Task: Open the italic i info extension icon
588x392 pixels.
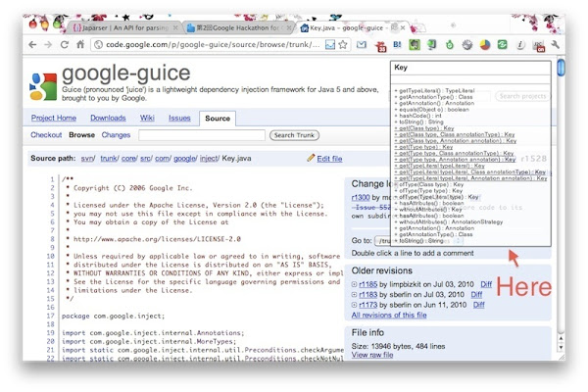Action: (x=520, y=45)
